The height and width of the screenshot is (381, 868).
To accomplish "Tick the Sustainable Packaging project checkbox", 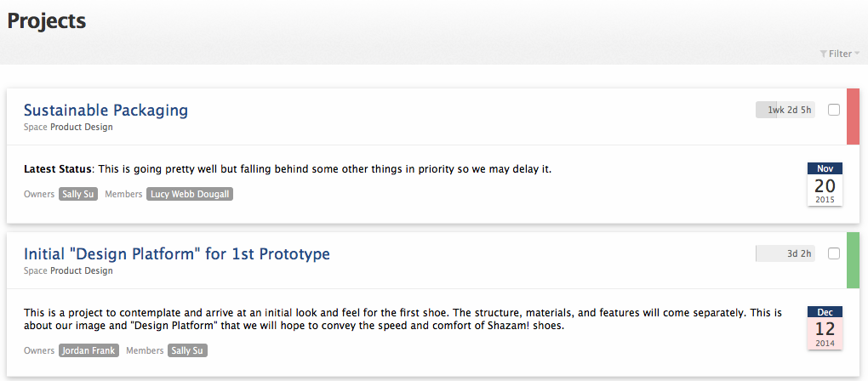I will (834, 110).
